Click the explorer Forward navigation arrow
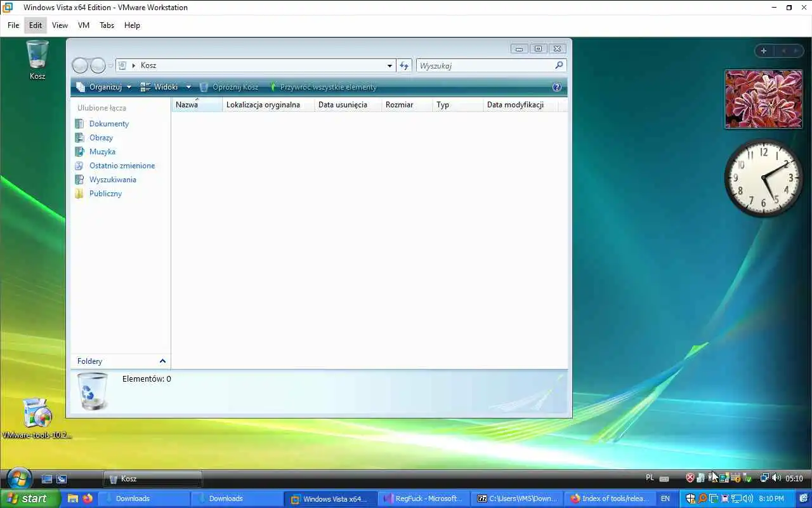 (98, 65)
